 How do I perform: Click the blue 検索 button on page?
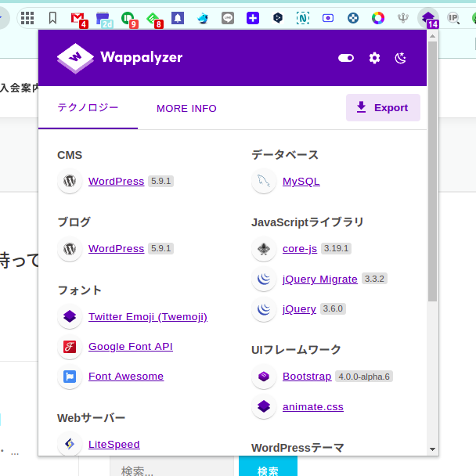(268, 467)
